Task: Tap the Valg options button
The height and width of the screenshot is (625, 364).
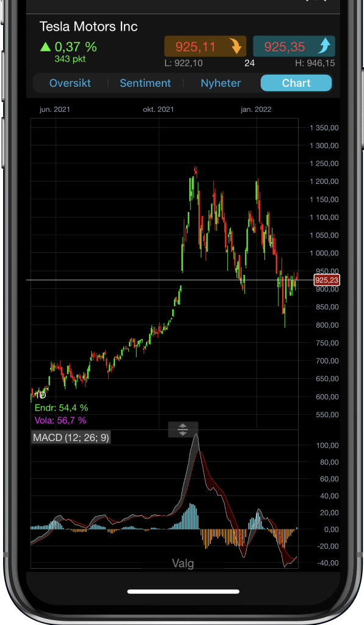Action: [183, 563]
